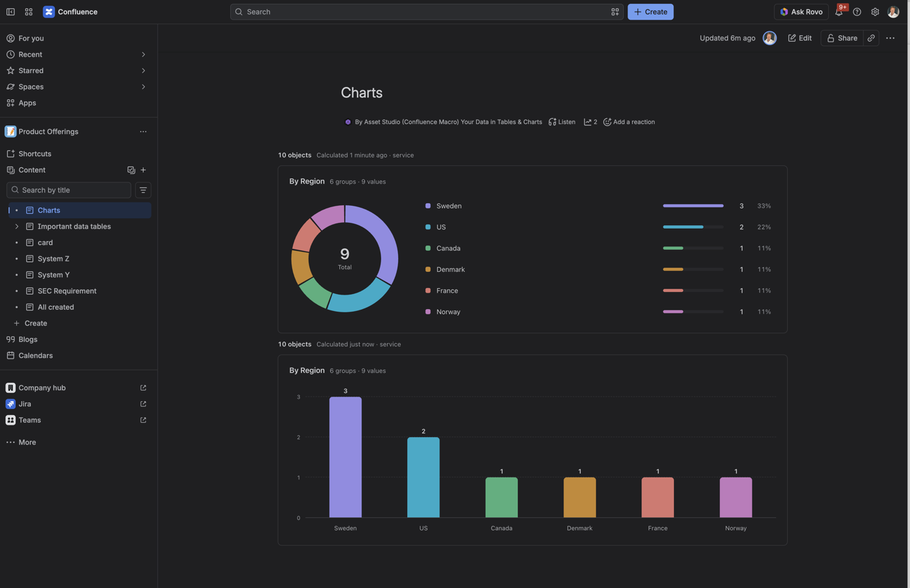This screenshot has width=910, height=588.
Task: Copy the page link with the chain icon
Action: tap(871, 38)
